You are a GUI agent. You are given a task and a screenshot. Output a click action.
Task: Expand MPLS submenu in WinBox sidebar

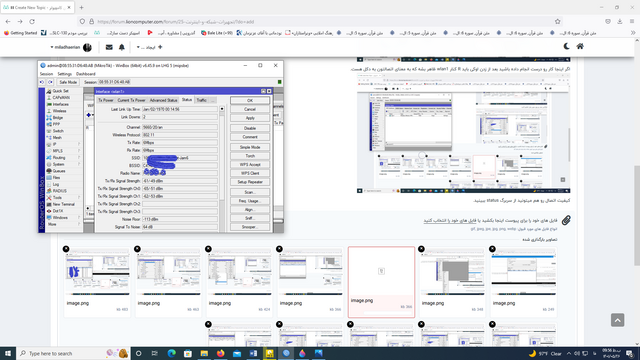64,151
